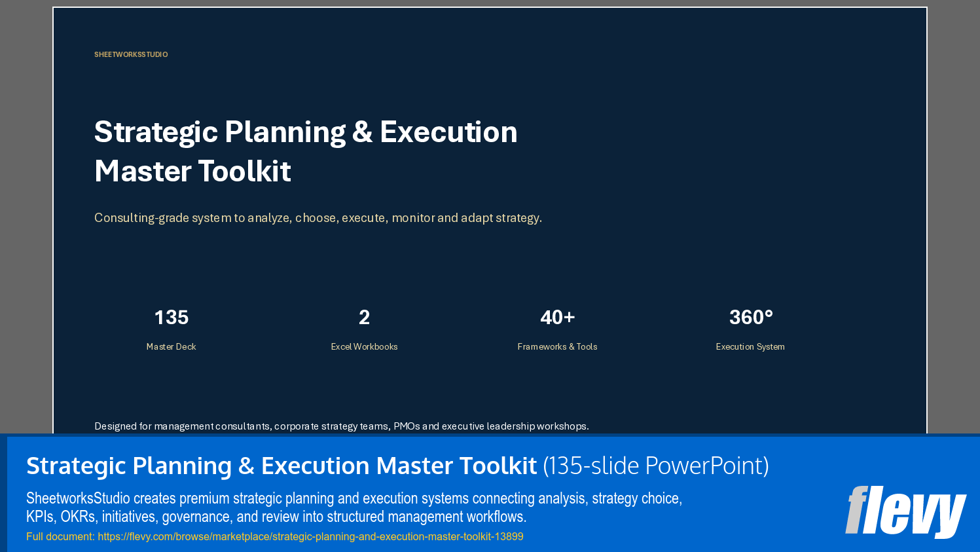Screen dimensions: 980x552
Task: Open the full document flevy.com link
Action: 310,537
